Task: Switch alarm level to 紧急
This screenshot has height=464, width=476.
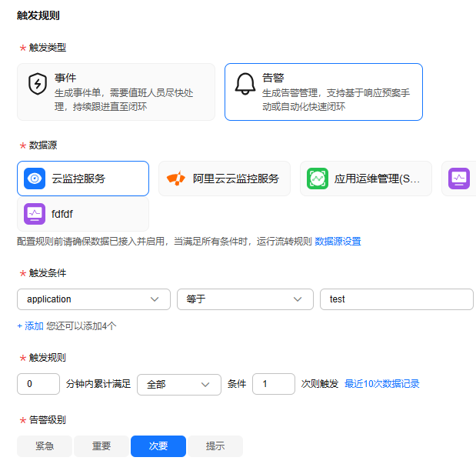Action: 45,446
